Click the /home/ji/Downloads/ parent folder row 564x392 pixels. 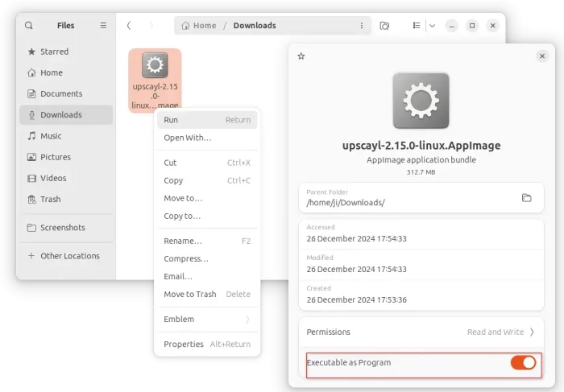tap(421, 198)
